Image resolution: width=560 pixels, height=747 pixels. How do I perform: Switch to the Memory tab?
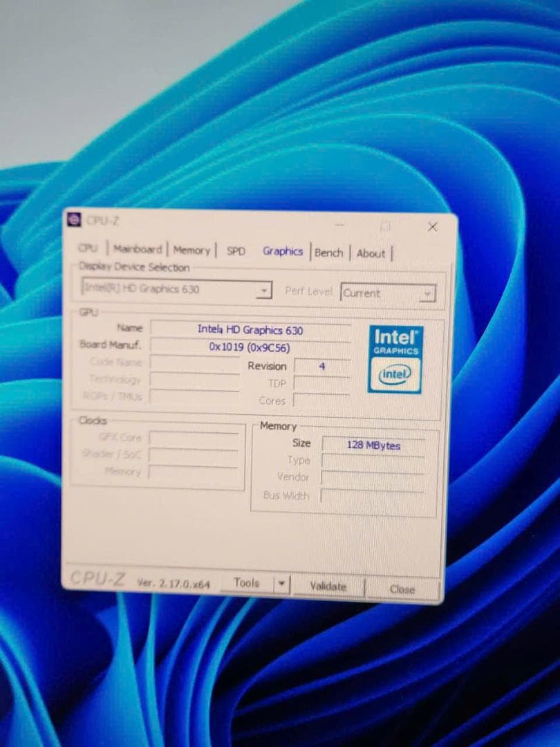[192, 250]
